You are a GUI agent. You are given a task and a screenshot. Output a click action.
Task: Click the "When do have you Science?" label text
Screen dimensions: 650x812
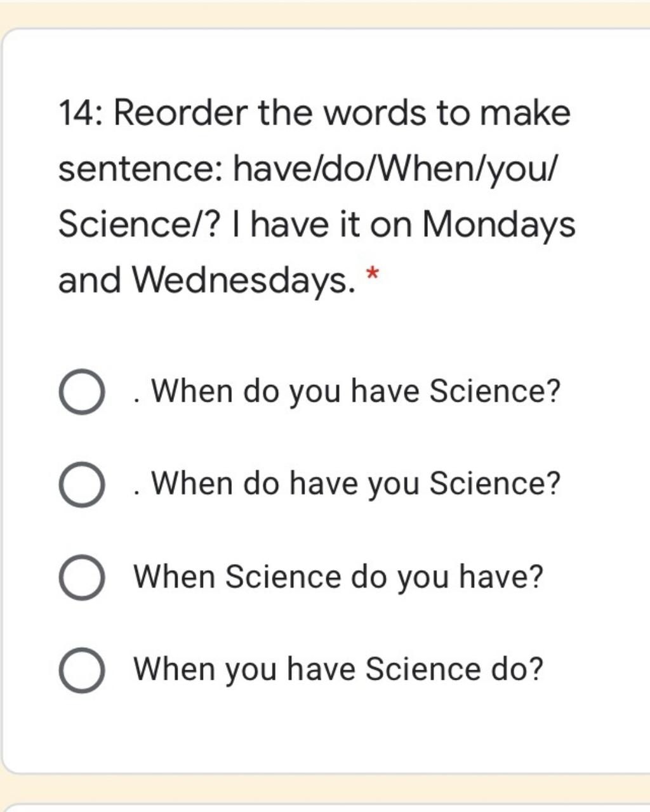pos(347,484)
